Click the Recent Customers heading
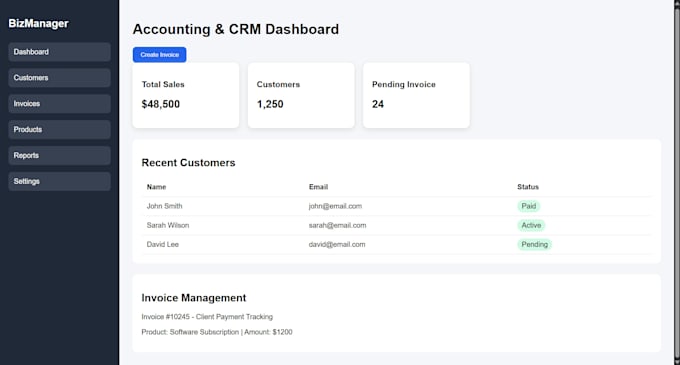680x365 pixels. coord(188,163)
